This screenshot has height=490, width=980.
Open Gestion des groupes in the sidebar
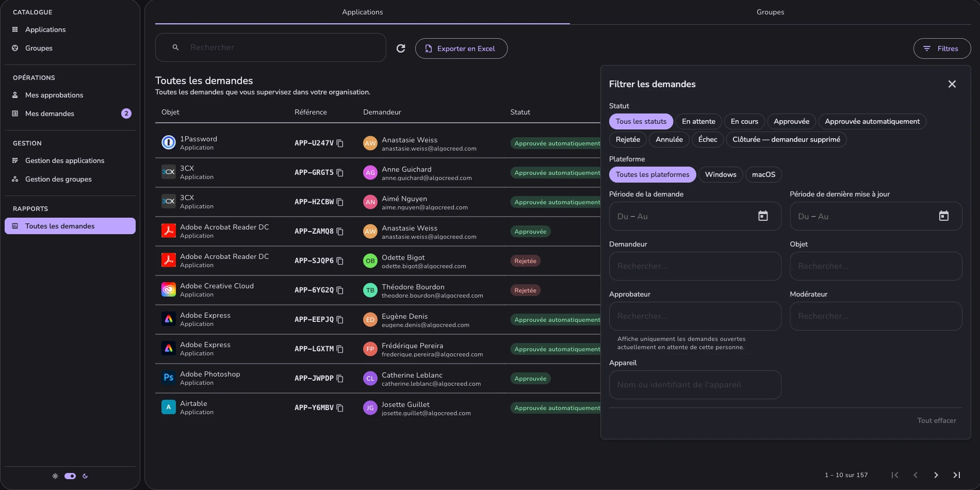[x=70, y=179]
